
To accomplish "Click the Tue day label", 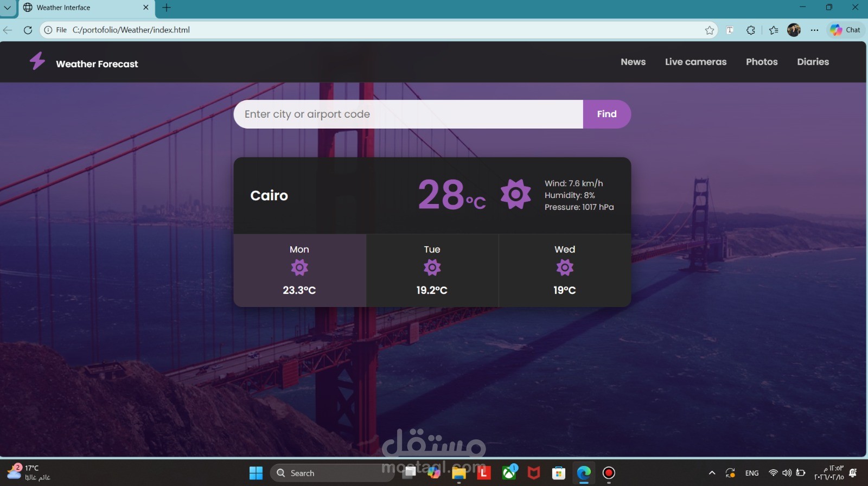I will pos(432,250).
